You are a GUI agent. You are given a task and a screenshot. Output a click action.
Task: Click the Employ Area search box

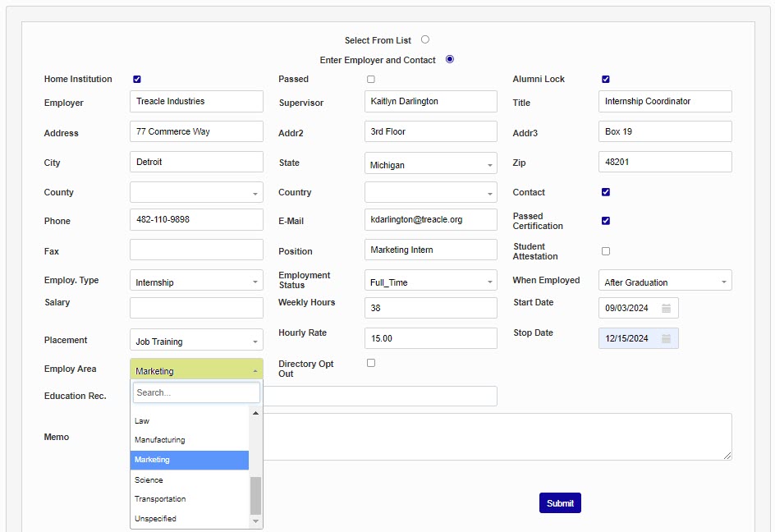196,392
